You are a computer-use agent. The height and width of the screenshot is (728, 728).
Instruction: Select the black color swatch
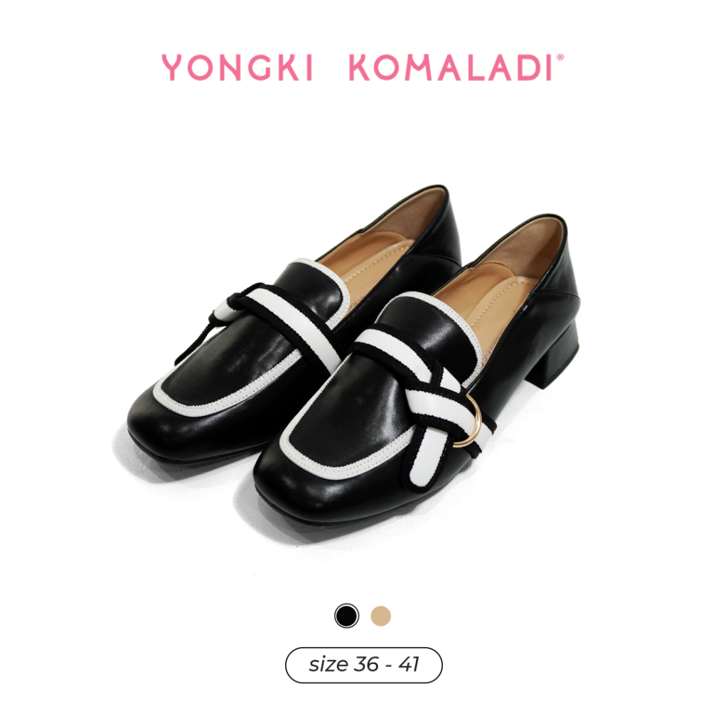click(x=346, y=616)
